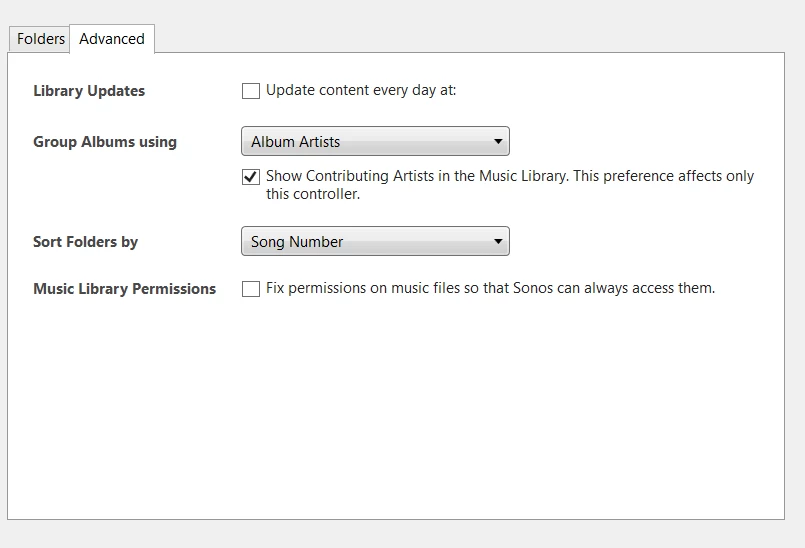The image size is (805, 548).
Task: Click the 'this controller.' line of text
Action: click(x=313, y=194)
